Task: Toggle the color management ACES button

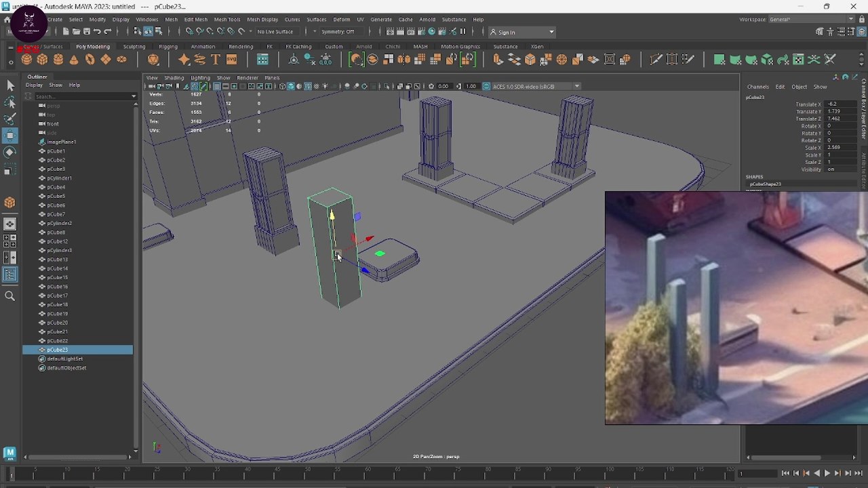Action: [x=486, y=87]
